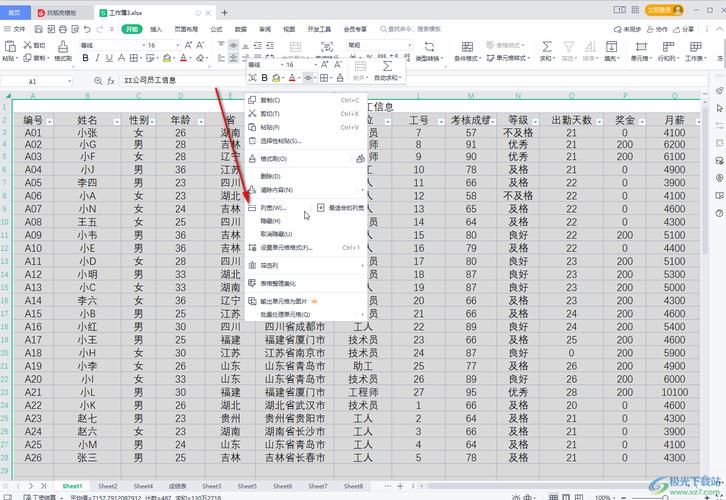Viewport: 726px width, 500px height.
Task: Open the 等级 column filter dropdown
Action: pyautogui.click(x=535, y=121)
